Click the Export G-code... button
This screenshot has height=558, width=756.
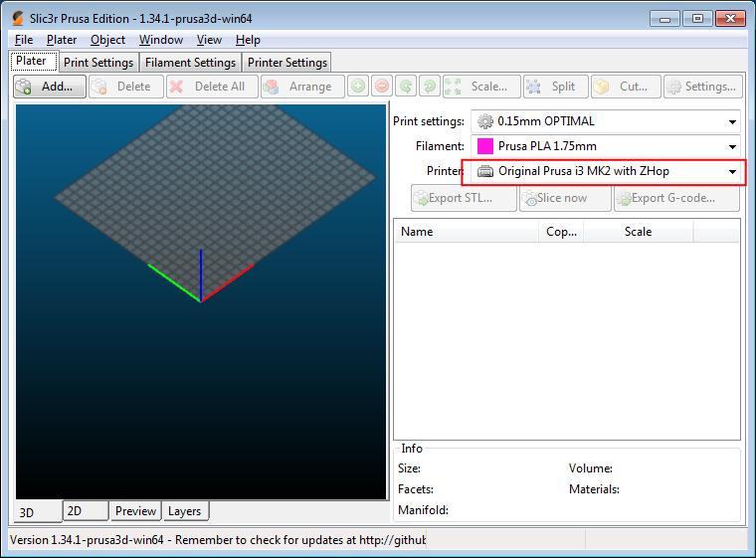(678, 198)
